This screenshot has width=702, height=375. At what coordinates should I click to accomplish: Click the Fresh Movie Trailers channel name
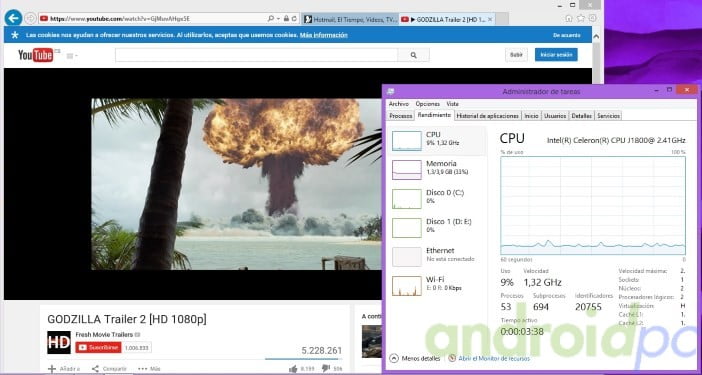[x=104, y=335]
